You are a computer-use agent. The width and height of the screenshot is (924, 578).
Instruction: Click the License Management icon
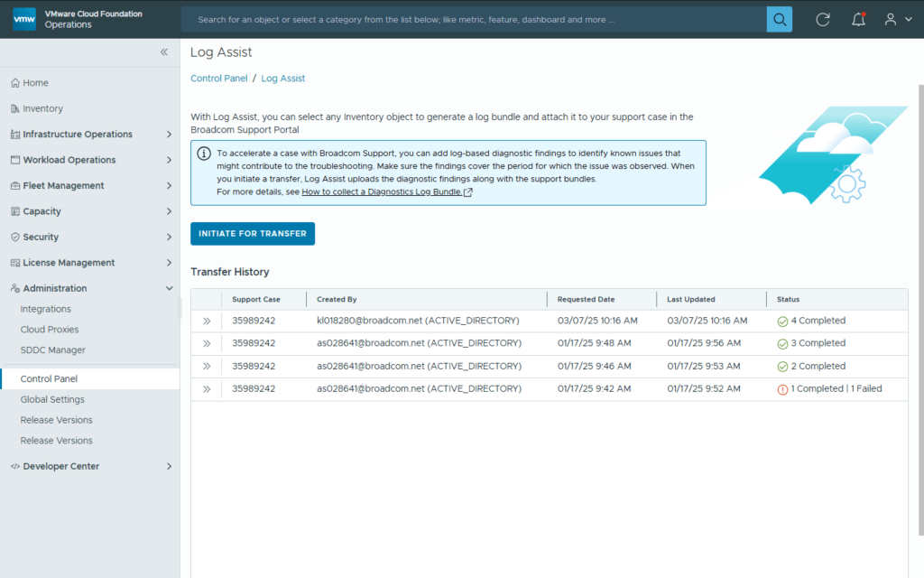click(15, 263)
